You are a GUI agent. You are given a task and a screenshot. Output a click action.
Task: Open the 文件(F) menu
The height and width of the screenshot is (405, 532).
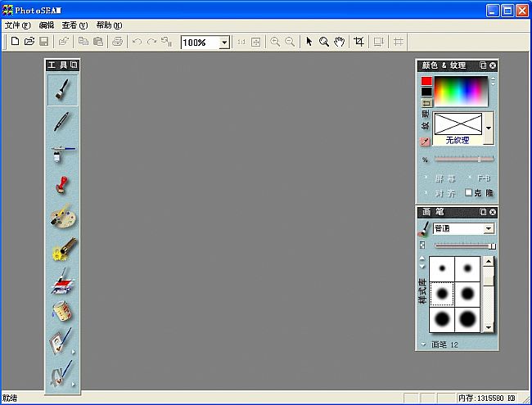point(18,25)
